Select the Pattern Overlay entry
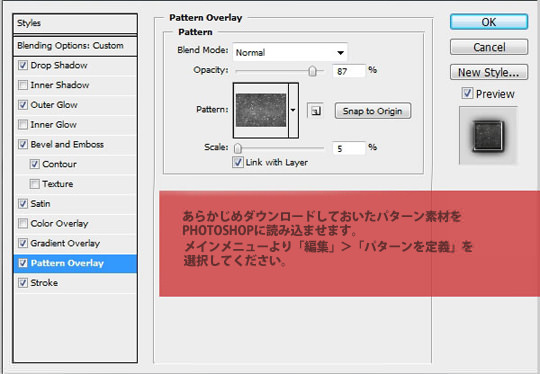The height and width of the screenshot is (374, 540). point(75,263)
